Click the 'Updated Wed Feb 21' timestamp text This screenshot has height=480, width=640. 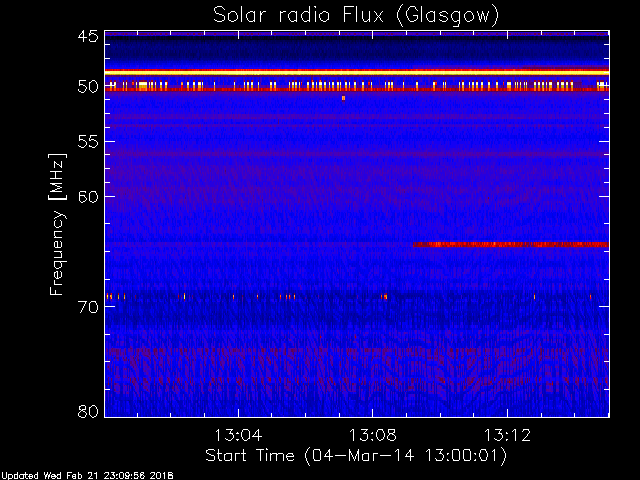87,476
